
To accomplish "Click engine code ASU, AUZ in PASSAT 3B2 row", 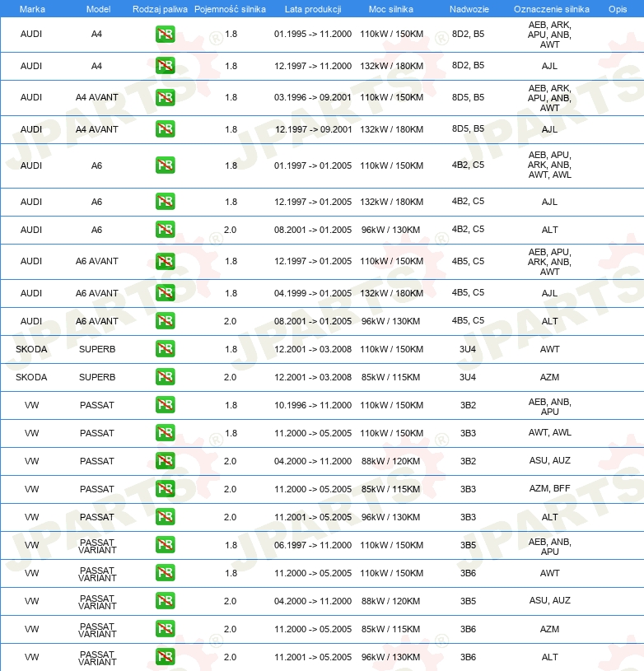I will 550,460.
